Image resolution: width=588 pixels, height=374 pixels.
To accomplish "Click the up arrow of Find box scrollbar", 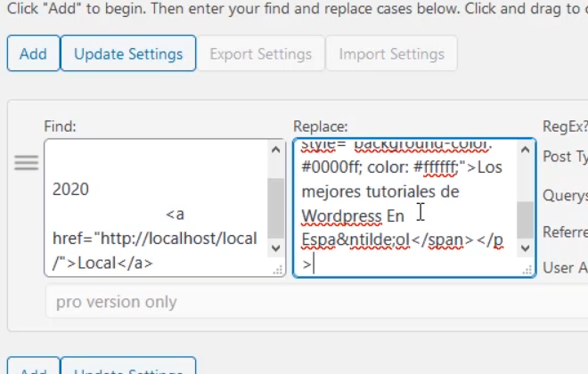I will 276,150.
